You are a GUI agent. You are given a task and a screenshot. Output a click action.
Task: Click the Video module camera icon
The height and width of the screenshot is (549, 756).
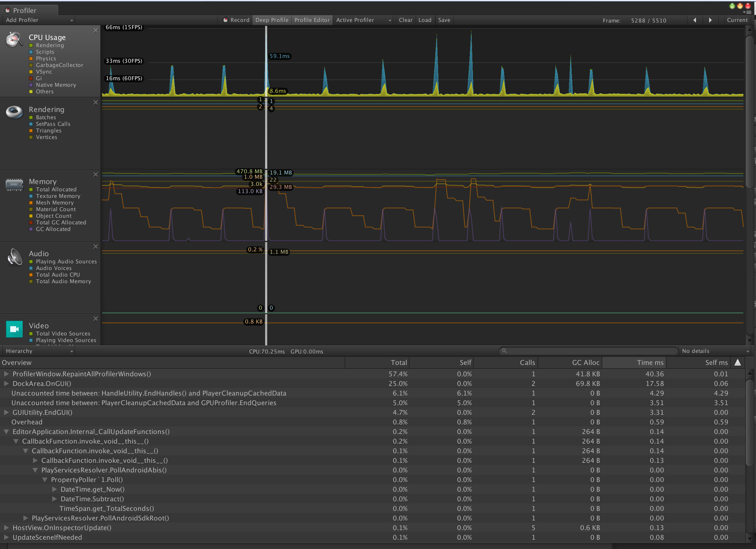coord(14,329)
